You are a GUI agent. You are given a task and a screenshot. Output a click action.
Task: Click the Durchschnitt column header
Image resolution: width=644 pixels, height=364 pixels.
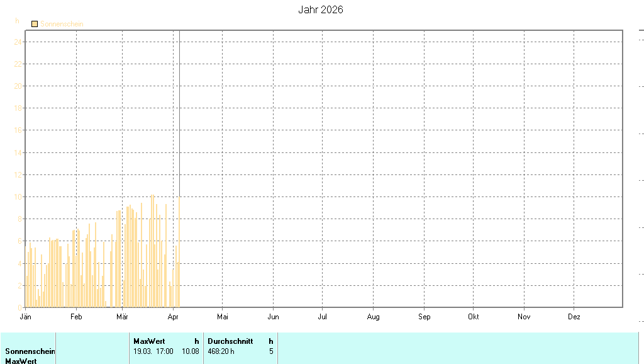tap(230, 341)
